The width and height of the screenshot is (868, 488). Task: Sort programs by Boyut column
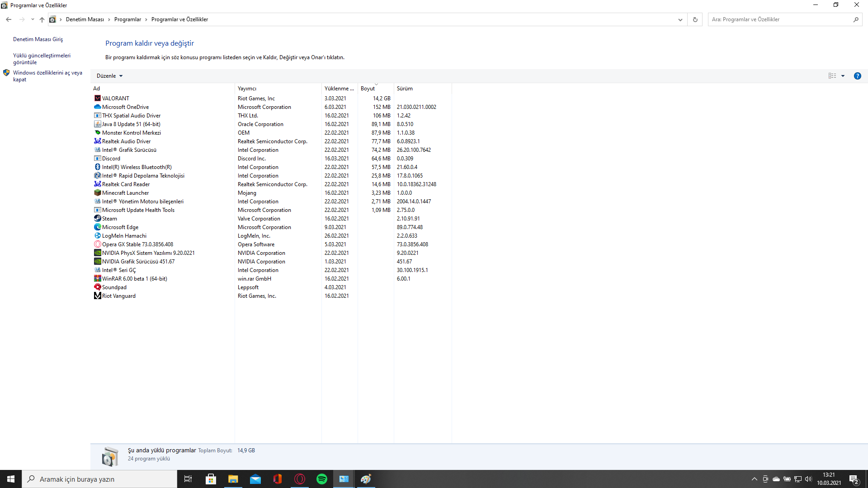368,89
